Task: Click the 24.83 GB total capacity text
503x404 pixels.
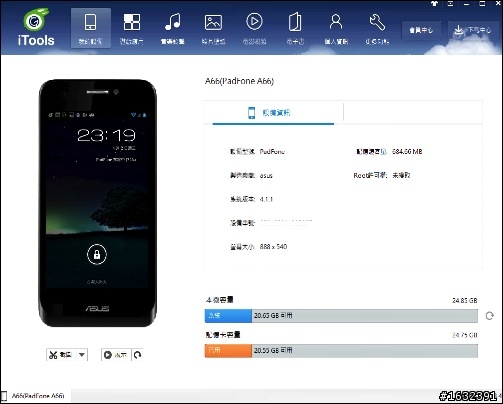Action: (464, 300)
